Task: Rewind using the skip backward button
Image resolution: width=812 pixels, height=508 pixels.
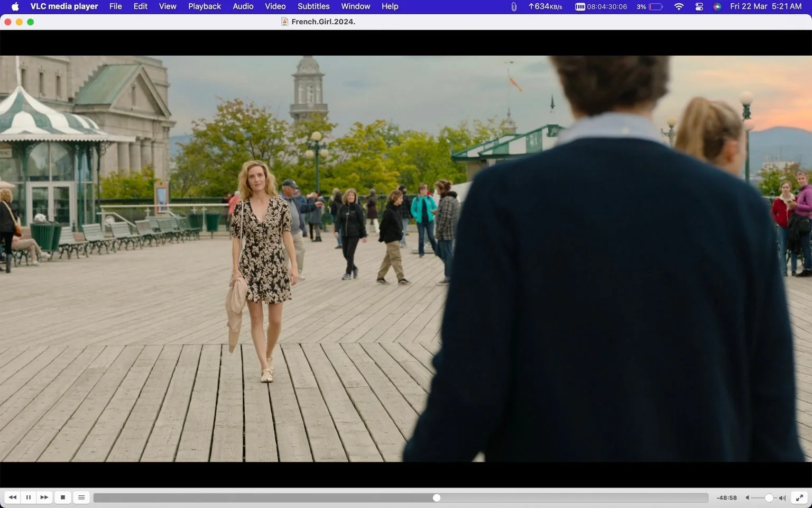Action: click(13, 497)
